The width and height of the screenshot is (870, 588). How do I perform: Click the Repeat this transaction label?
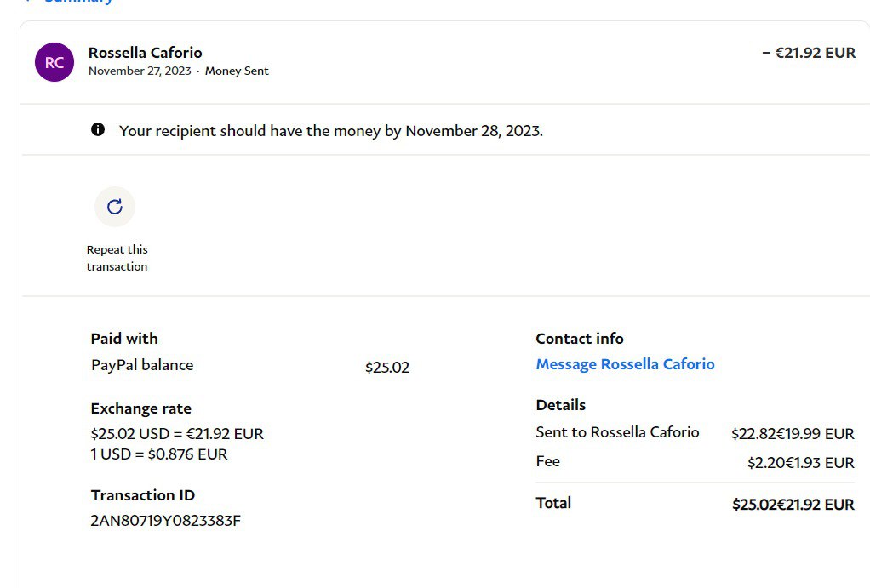pyautogui.click(x=117, y=258)
